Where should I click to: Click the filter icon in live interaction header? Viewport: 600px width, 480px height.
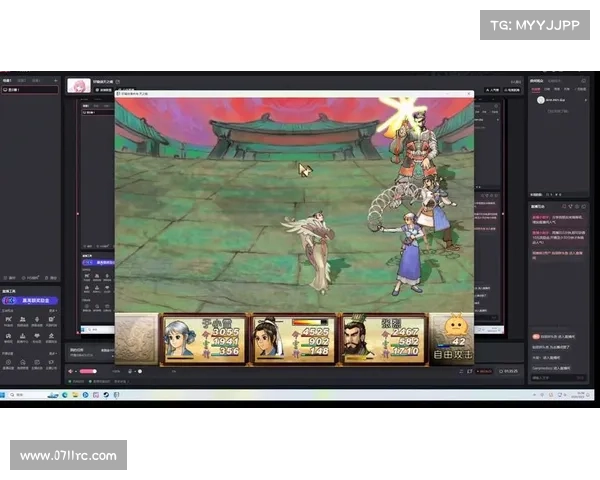(x=571, y=206)
